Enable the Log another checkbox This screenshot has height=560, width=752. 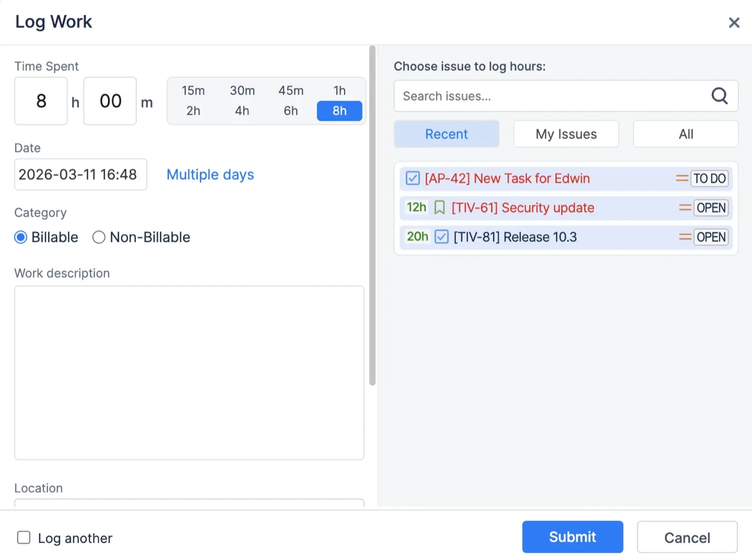coord(24,537)
